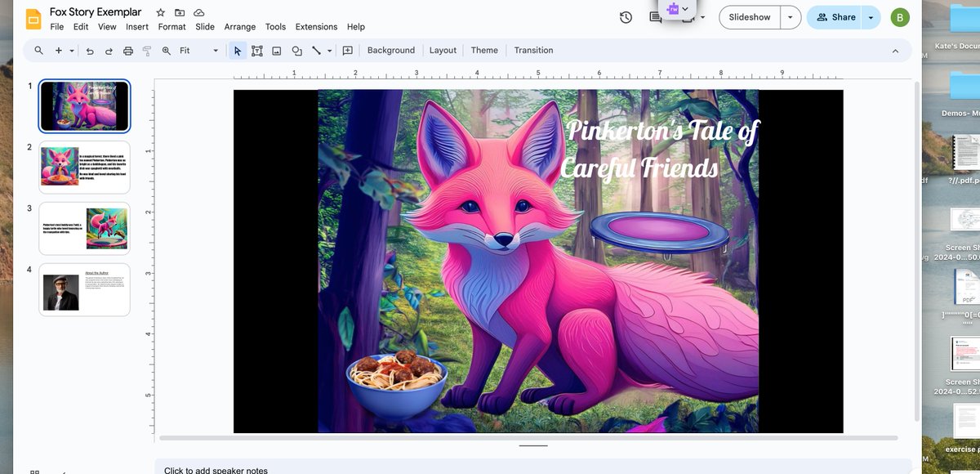Select slide 4 About the Author thumbnail
The image size is (980, 474).
click(84, 289)
